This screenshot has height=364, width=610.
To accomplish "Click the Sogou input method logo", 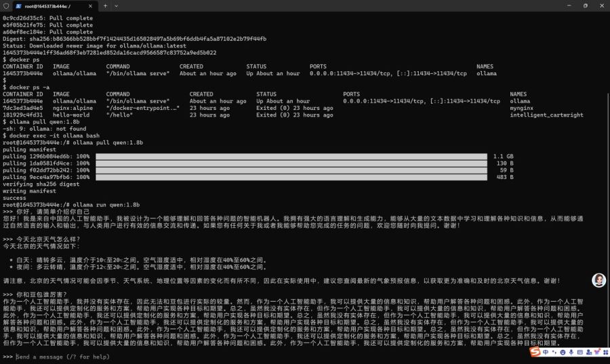I will pyautogui.click(x=535, y=352).
